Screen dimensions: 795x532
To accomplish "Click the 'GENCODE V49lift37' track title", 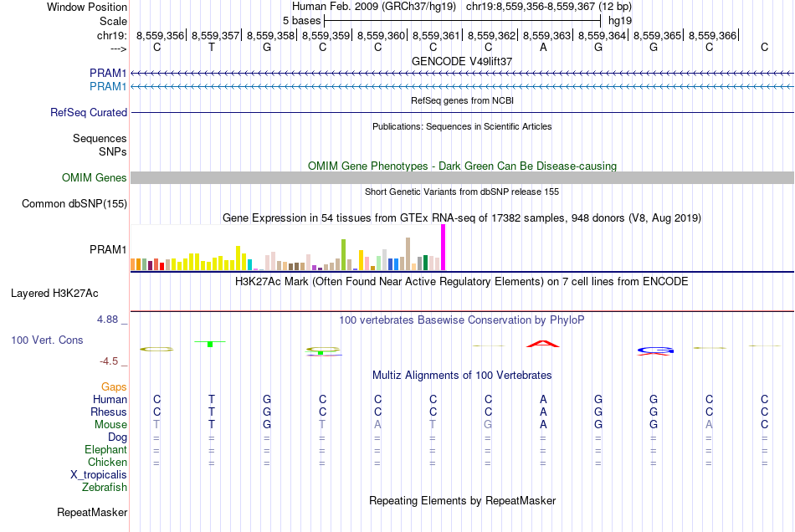I will (x=462, y=61).
